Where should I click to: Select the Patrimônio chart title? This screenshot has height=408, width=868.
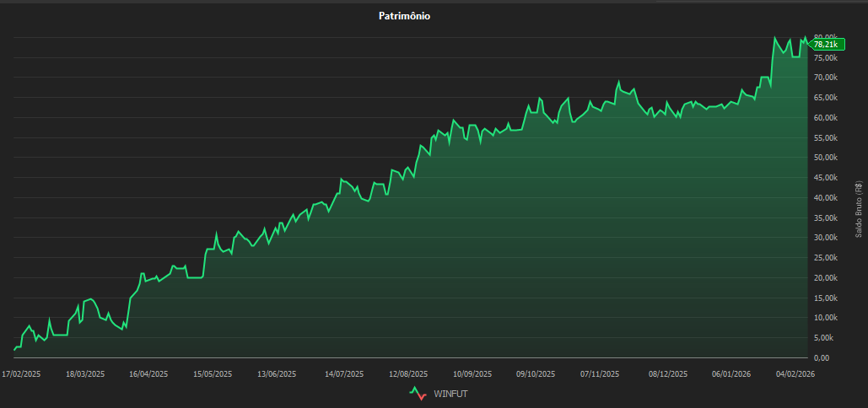click(x=404, y=15)
